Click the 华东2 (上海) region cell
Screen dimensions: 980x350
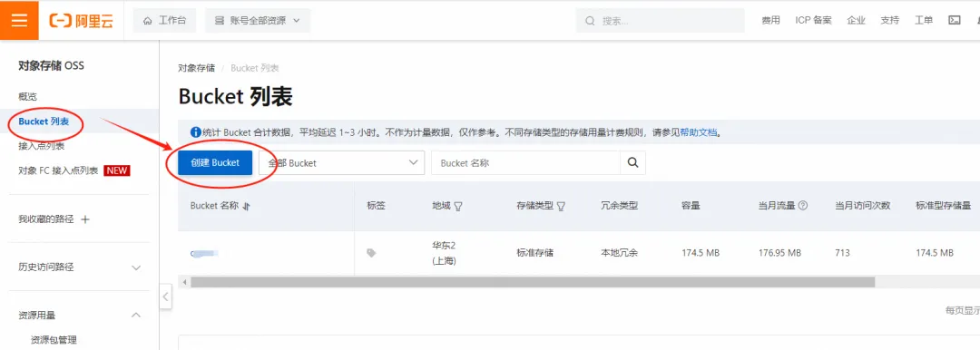click(444, 253)
